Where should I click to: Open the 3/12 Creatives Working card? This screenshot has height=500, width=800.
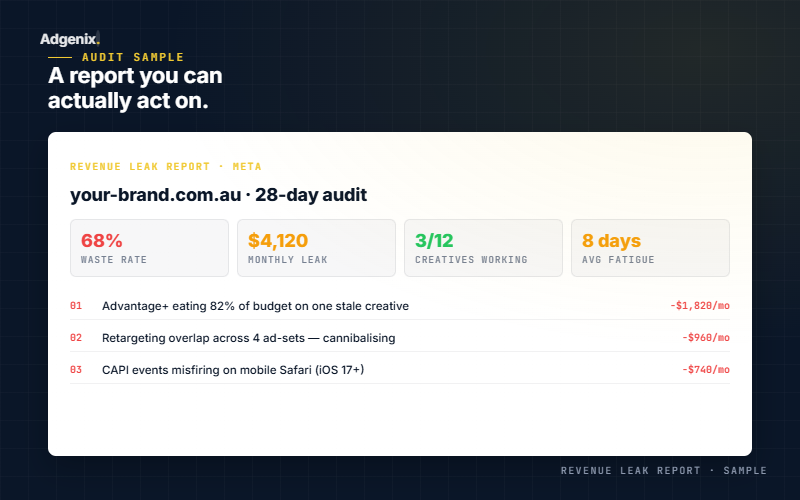(483, 248)
